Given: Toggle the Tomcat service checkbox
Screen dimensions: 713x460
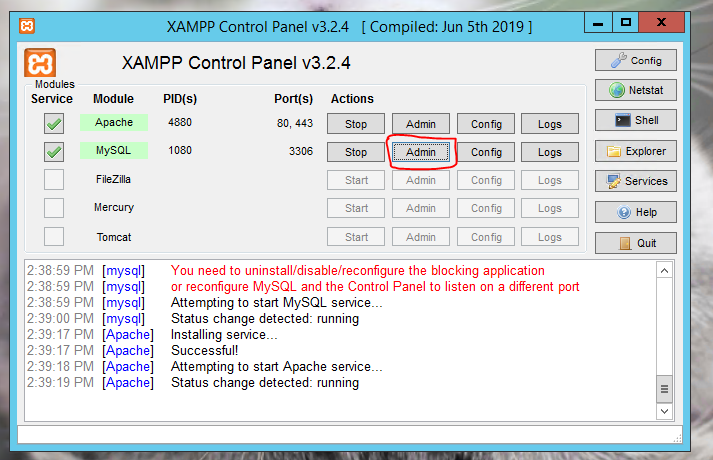Looking at the screenshot, I should (54, 236).
